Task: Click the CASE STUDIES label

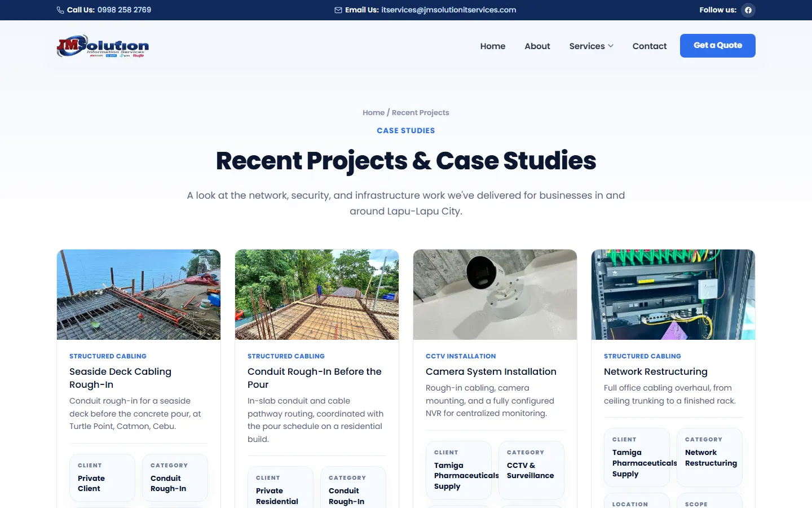Action: pos(406,130)
